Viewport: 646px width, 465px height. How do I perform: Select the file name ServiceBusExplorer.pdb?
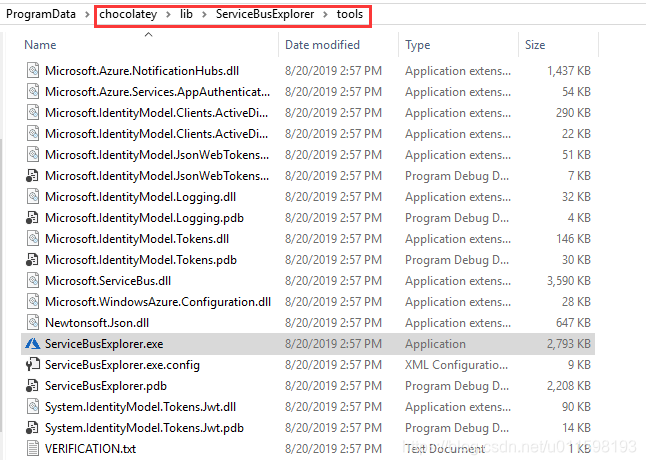pos(106,386)
